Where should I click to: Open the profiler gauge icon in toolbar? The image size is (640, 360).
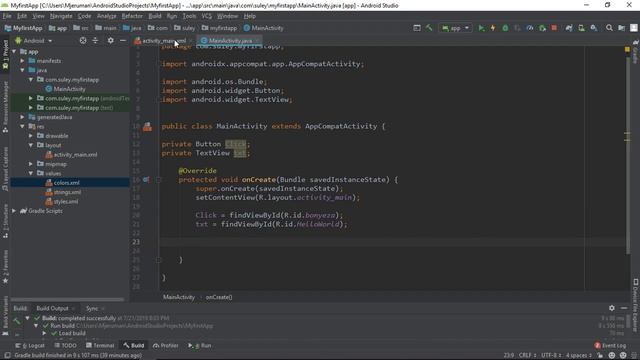530,28
